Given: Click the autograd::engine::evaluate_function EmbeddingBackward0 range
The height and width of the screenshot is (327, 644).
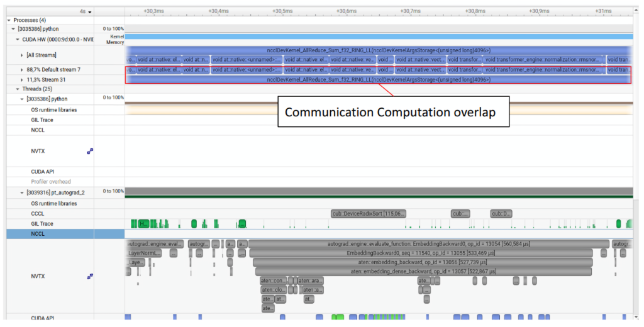Looking at the screenshot, I should 428,243.
